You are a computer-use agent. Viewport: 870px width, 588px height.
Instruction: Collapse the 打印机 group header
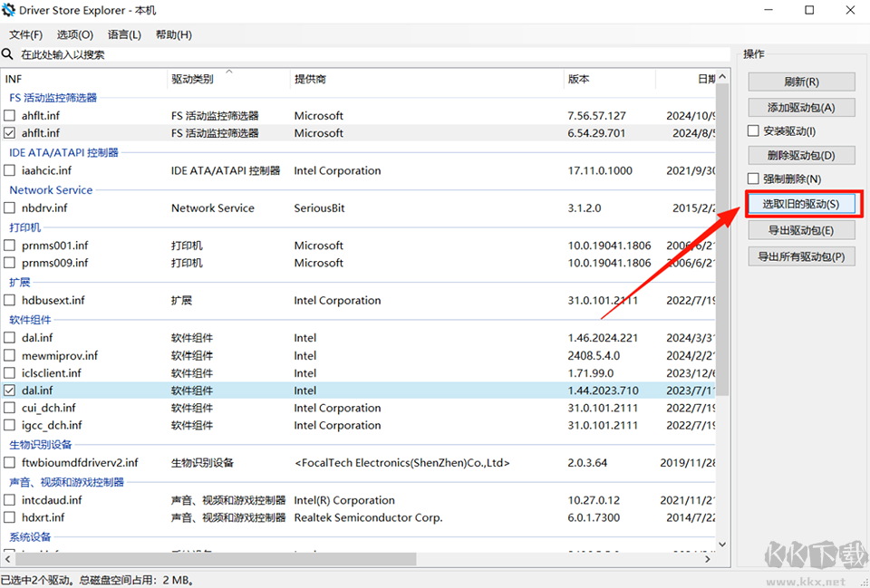tap(25, 227)
